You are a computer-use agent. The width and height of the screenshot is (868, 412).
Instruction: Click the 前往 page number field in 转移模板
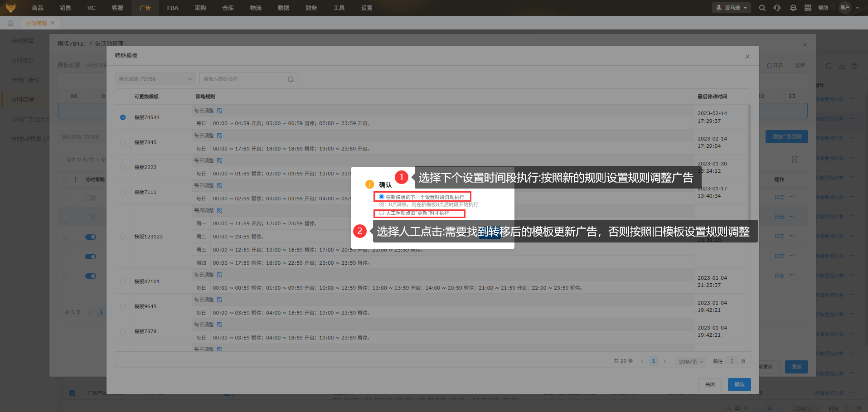(732, 361)
